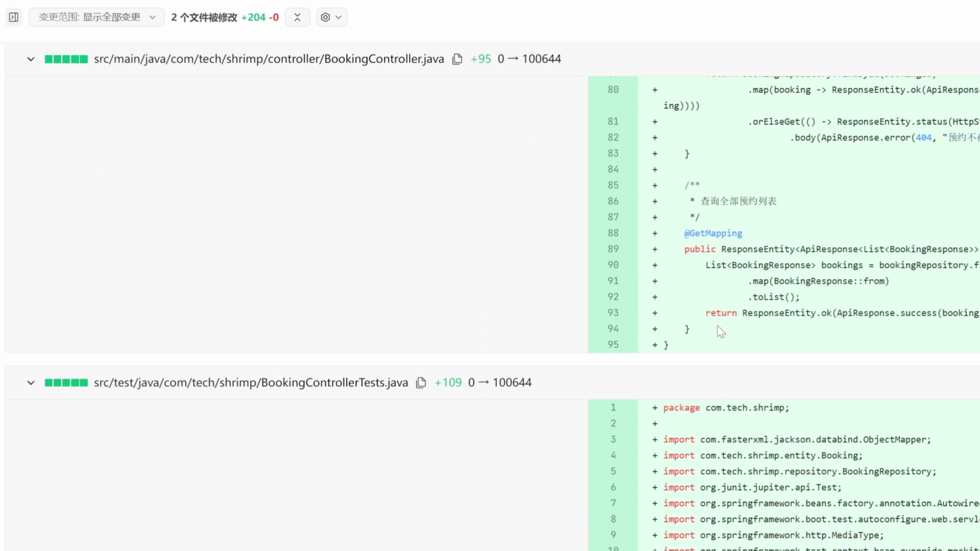This screenshot has height=551, width=980.
Task: Click the 'package com.tech.shrimp;' line
Action: [x=726, y=408]
